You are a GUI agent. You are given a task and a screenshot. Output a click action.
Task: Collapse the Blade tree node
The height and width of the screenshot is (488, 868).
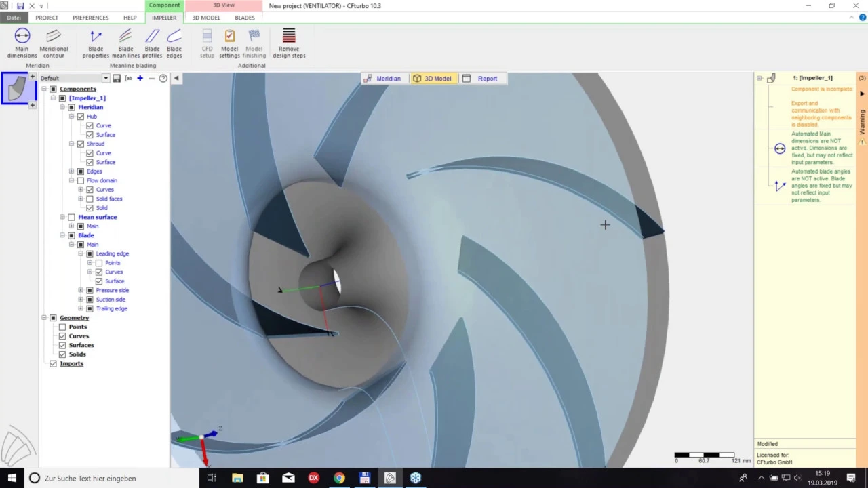62,235
